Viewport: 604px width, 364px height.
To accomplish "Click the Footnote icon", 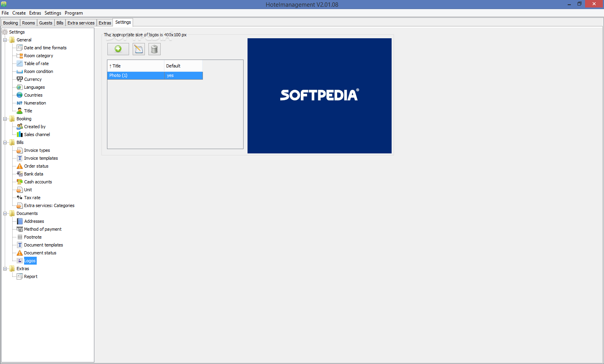I will click(20, 237).
